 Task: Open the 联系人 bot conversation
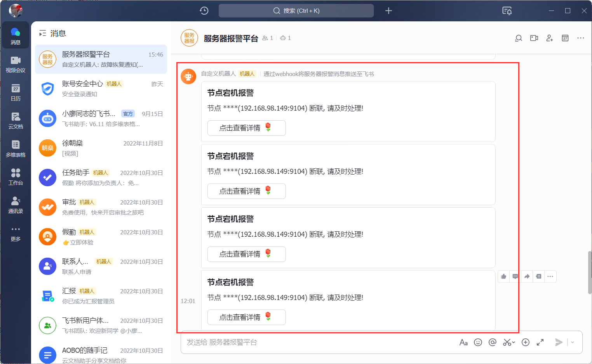[x=101, y=266]
